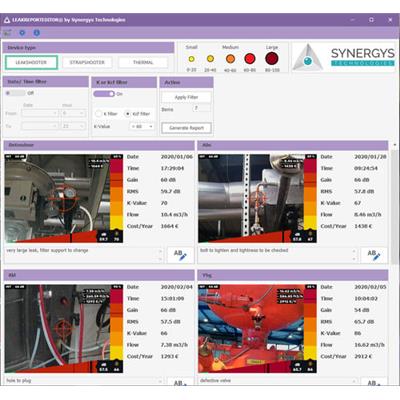
Task: Click the time 09:24:54
Action: tap(366, 168)
